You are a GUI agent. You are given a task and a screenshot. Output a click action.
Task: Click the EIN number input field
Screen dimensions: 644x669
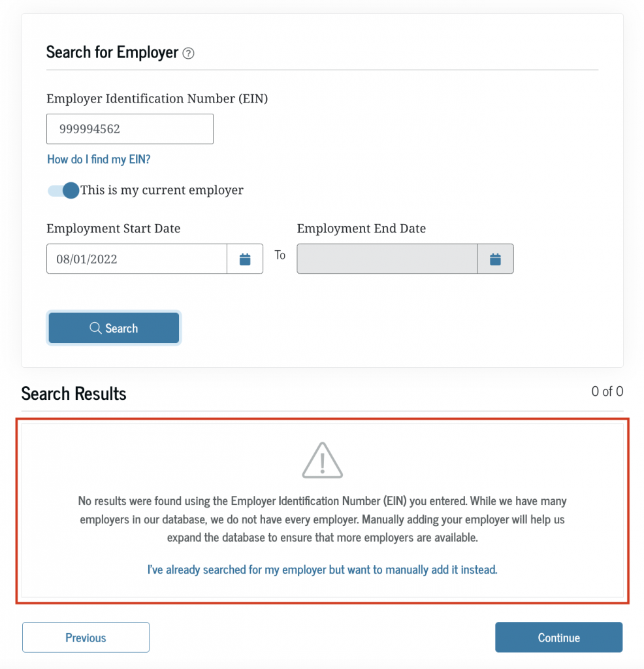tap(130, 129)
